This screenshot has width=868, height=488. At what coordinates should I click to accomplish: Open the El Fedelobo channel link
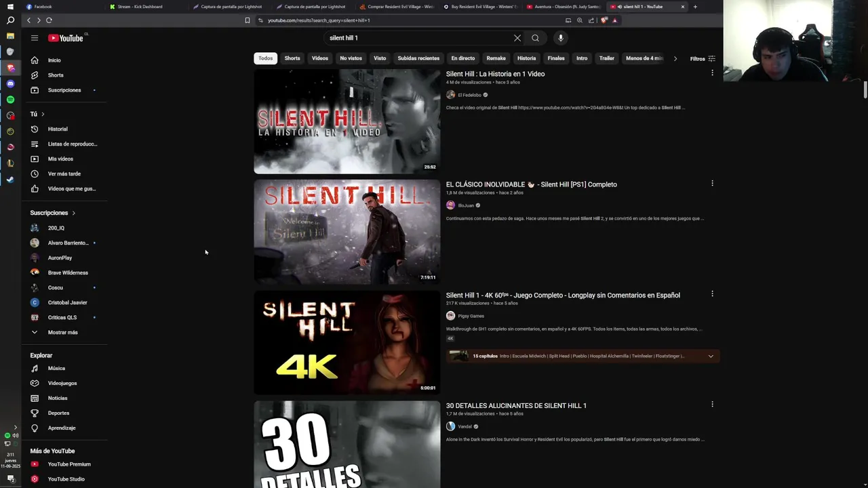pyautogui.click(x=469, y=95)
